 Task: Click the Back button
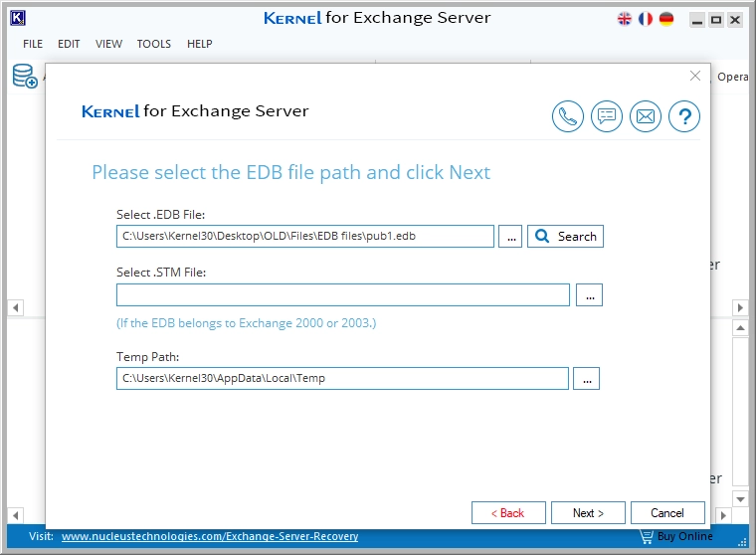pos(508,512)
